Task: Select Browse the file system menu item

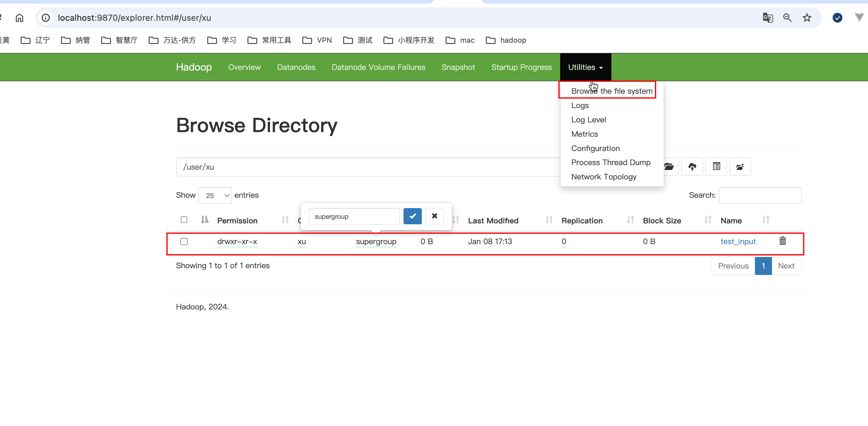Action: pyautogui.click(x=612, y=91)
